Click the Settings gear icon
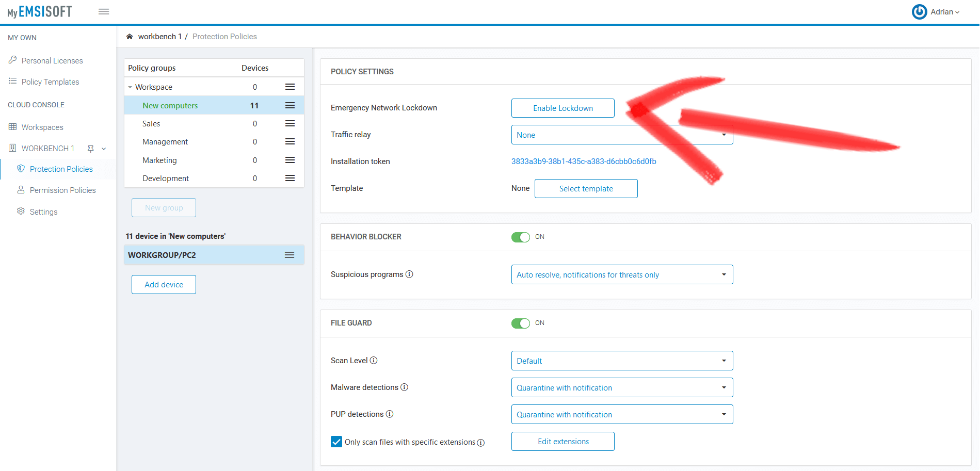 coord(21,211)
